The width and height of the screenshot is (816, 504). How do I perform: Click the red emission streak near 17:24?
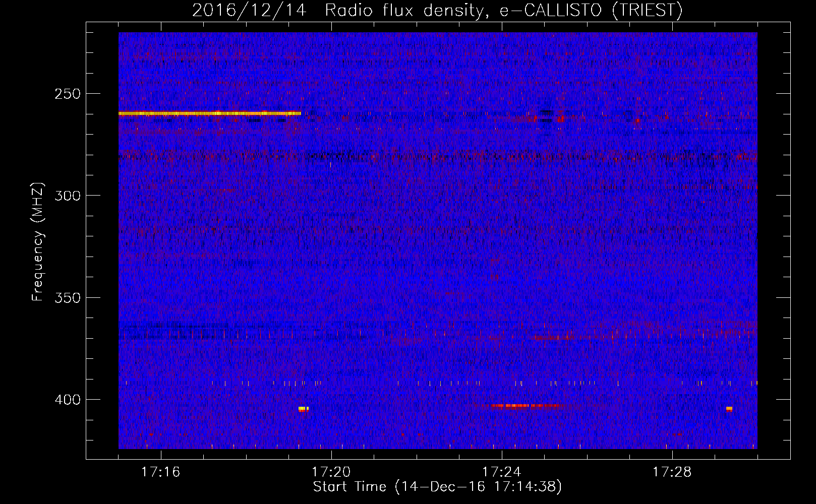[x=524, y=405]
